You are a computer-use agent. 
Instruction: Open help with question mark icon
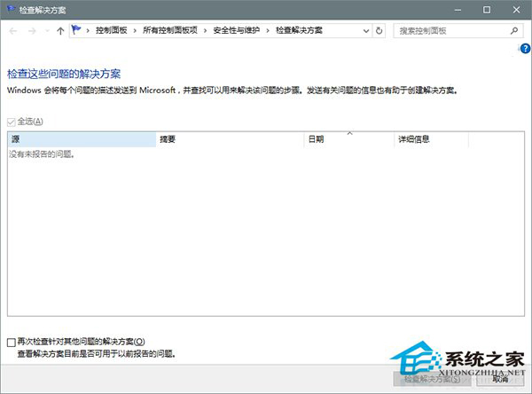525,49
